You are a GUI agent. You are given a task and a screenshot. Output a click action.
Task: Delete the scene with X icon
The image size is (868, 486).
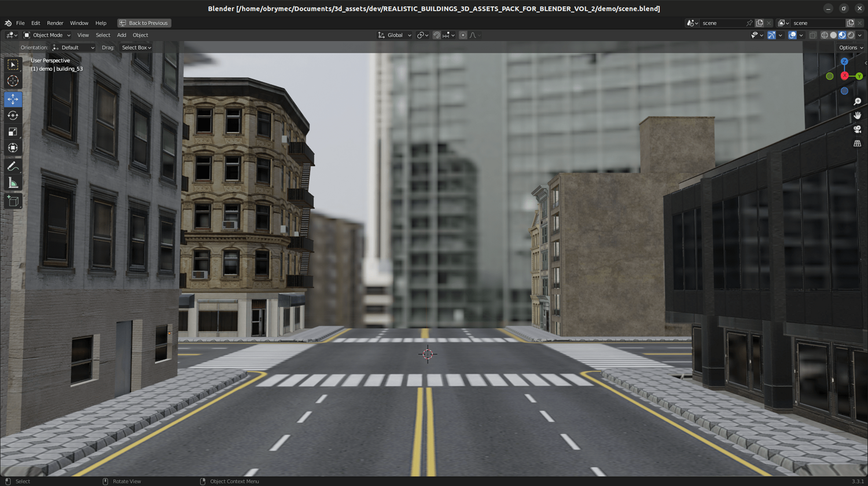tap(769, 23)
